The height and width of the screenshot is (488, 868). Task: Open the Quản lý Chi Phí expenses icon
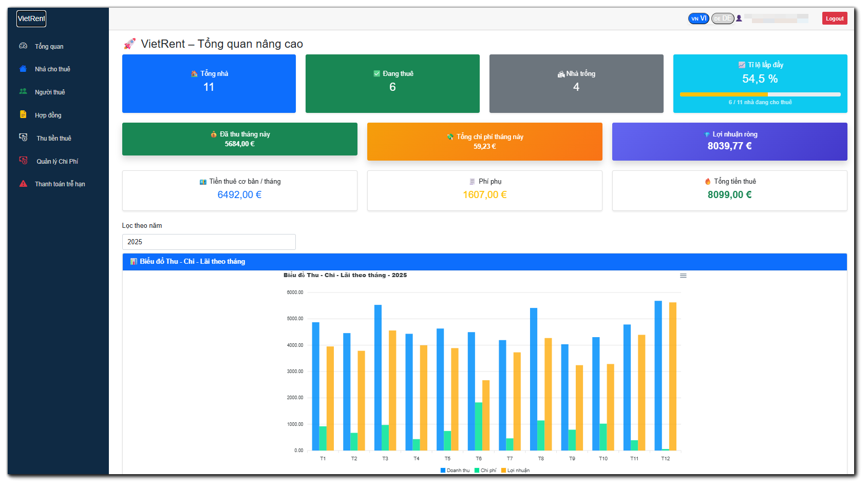(23, 161)
